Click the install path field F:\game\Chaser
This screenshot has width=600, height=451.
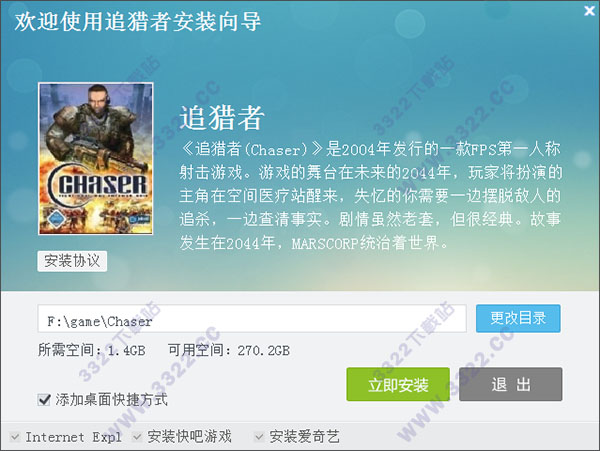[x=252, y=318]
